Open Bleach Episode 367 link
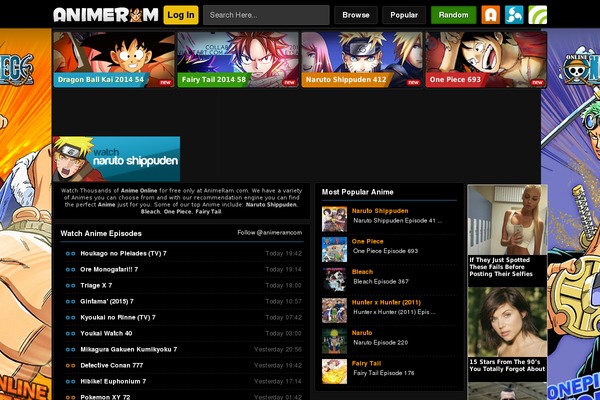600x400 pixels. pos(381,282)
